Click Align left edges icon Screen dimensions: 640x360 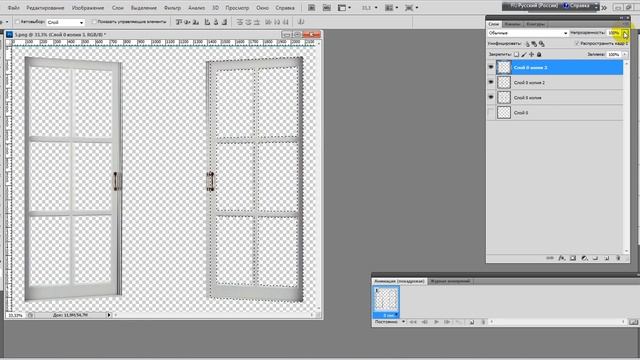pos(207,22)
